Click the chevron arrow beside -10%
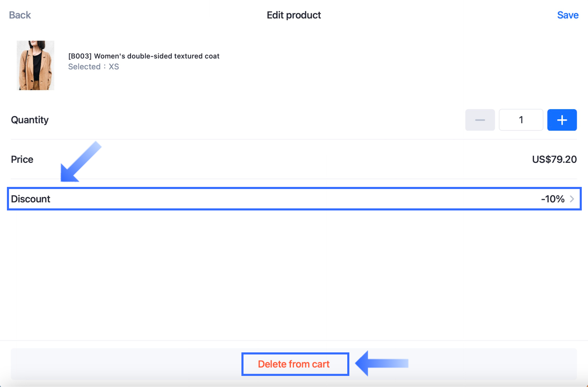Image resolution: width=588 pixels, height=387 pixels. (572, 199)
